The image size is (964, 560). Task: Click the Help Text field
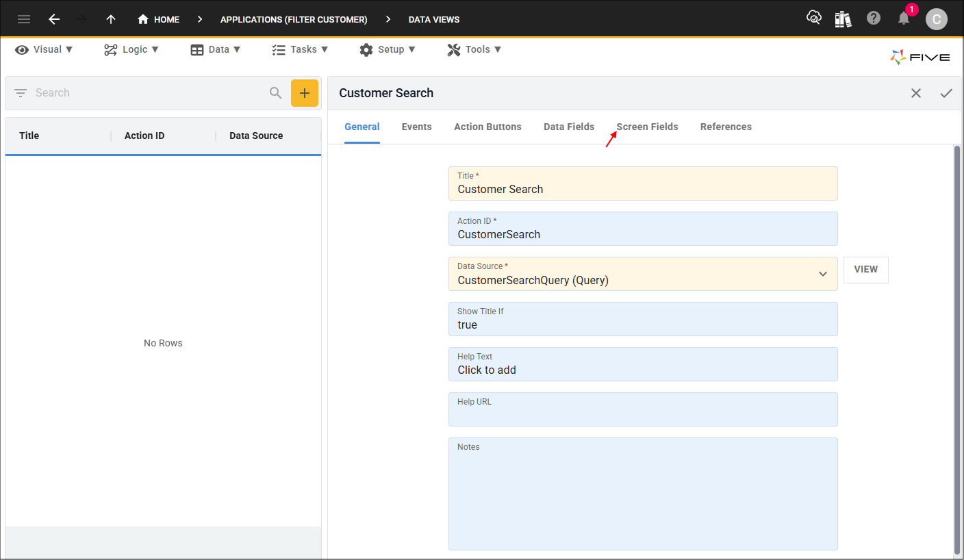pyautogui.click(x=643, y=364)
